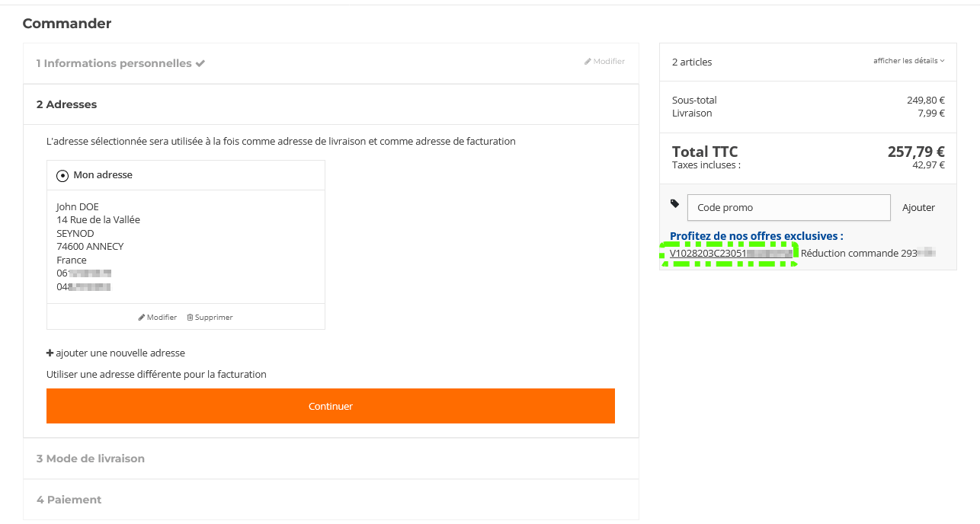Open the "3 Mode de livraison" step
Image resolution: width=980 pixels, height=524 pixels.
(x=91, y=458)
